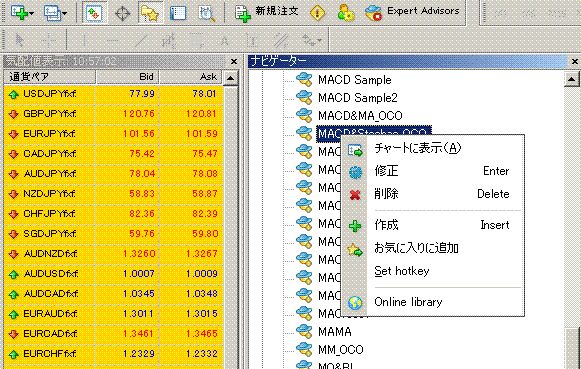Toggle the Expert Advisors button
Image resolution: width=581 pixels, height=369 pixels.
[x=412, y=12]
